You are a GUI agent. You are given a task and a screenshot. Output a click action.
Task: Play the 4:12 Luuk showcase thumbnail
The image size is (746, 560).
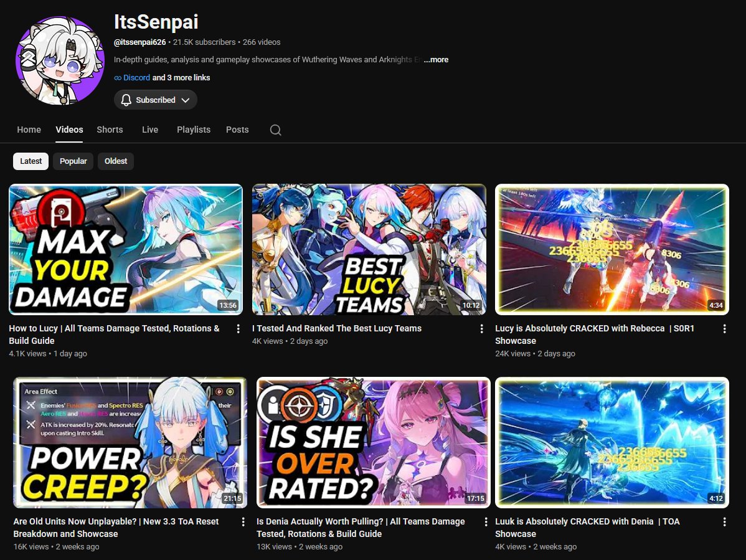[x=612, y=442]
